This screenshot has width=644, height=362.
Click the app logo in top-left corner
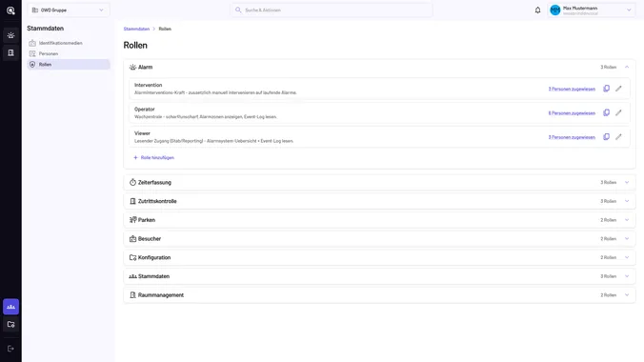coord(10,10)
